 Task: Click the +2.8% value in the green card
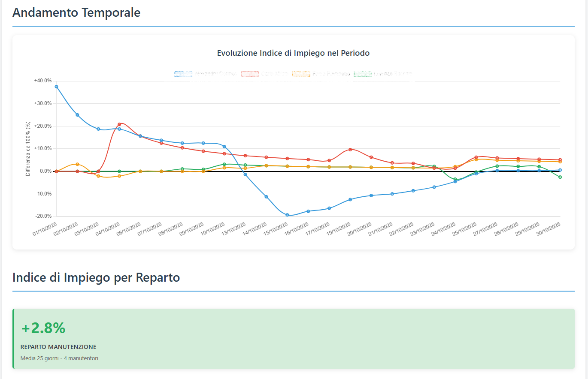pos(43,328)
